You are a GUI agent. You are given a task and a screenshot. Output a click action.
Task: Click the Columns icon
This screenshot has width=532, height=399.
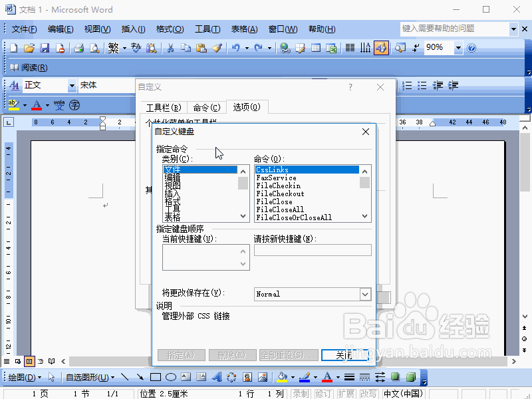pos(350,48)
